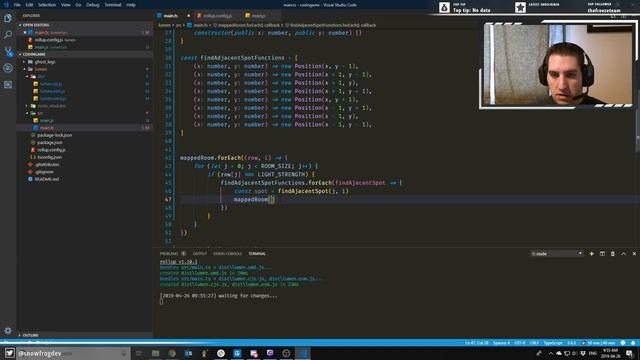640x360 pixels.
Task: Show hidden tray icons chevron
Action: pyautogui.click(x=551, y=353)
